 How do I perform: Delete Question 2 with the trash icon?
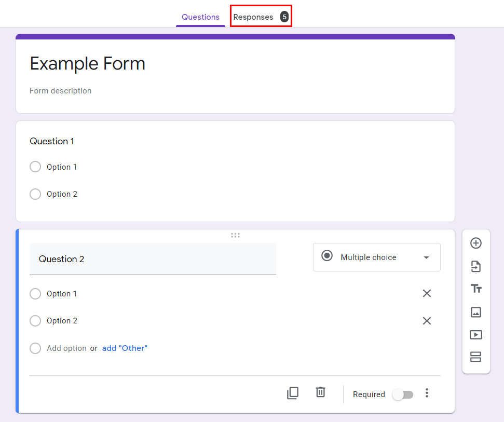point(320,392)
